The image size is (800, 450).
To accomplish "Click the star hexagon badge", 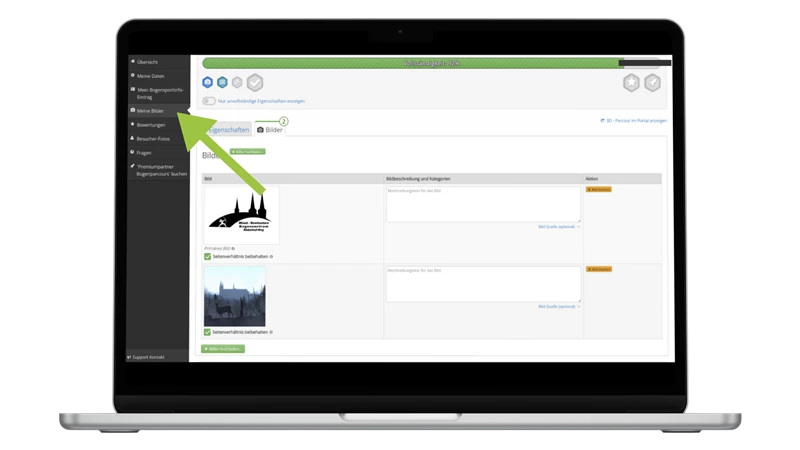I will point(631,83).
